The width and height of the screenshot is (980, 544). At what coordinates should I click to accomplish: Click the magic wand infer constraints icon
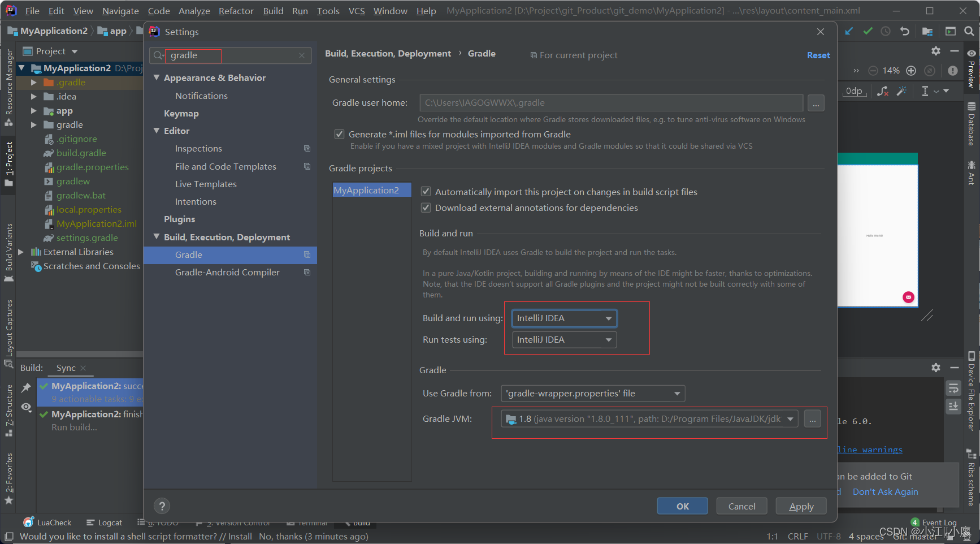pyautogui.click(x=902, y=91)
